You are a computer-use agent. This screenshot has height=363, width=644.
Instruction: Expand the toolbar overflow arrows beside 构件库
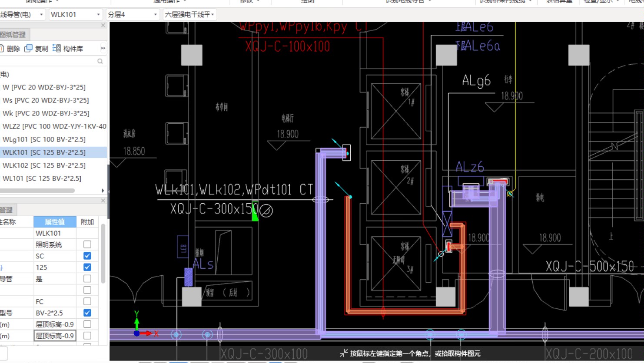coord(103,48)
